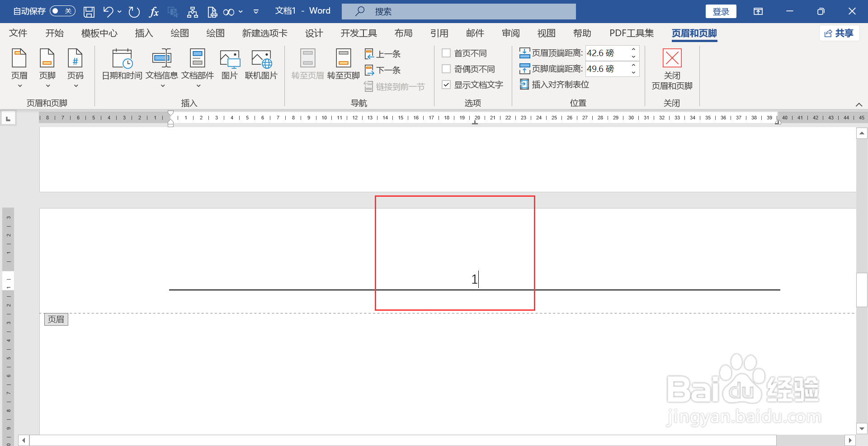Switch to the Insert (插入) tab
Viewport: 868px width, 446px height.
tap(144, 33)
